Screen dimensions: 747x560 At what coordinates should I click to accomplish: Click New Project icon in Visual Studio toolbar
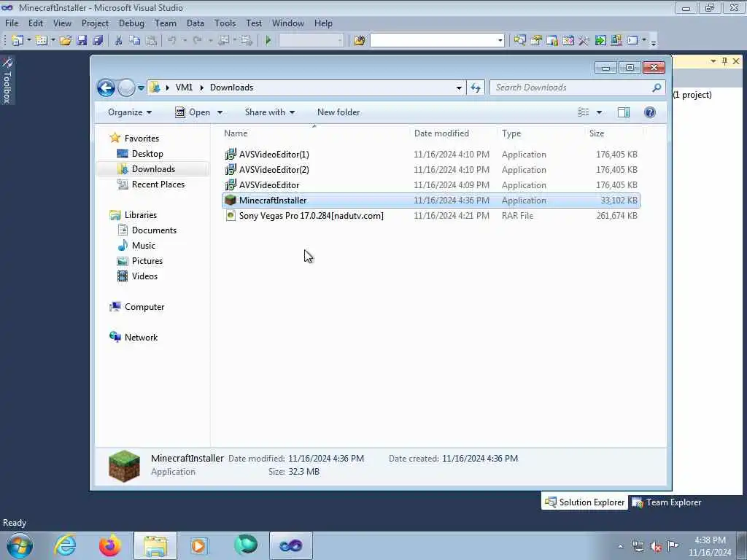pyautogui.click(x=18, y=41)
